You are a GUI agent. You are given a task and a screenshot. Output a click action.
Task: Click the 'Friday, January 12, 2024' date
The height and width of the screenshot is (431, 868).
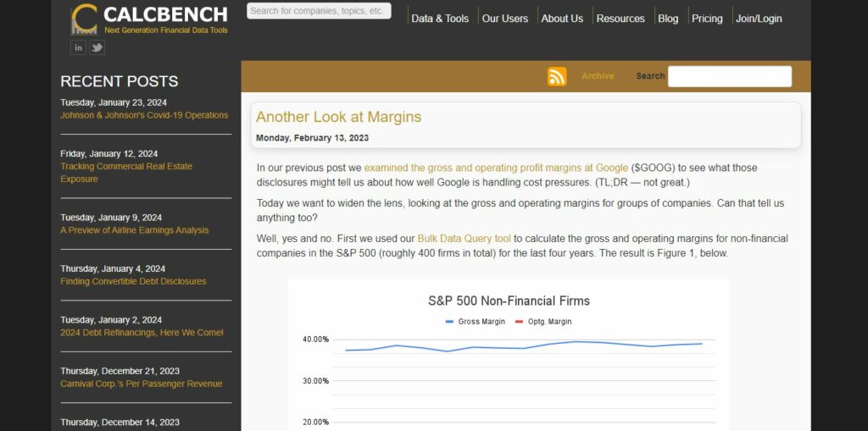tap(109, 153)
